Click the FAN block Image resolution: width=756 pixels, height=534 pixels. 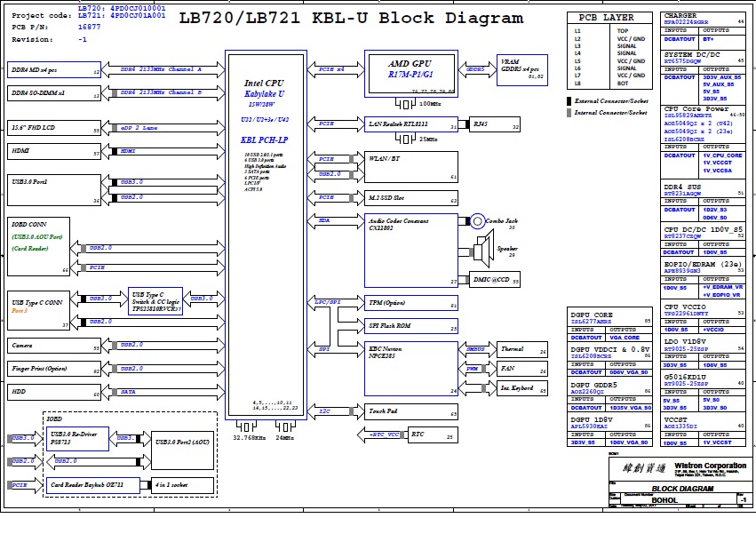[x=522, y=369]
